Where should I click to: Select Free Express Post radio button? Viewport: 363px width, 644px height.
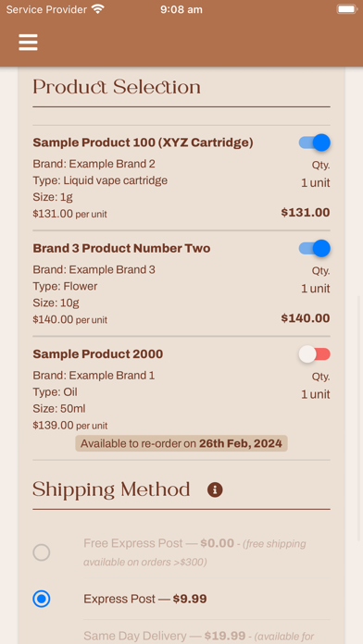tap(42, 552)
